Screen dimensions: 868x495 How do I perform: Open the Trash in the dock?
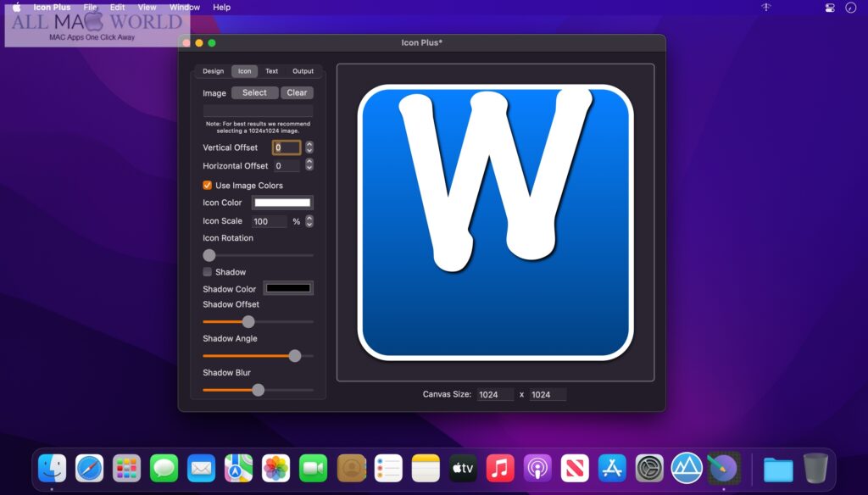[x=815, y=469]
